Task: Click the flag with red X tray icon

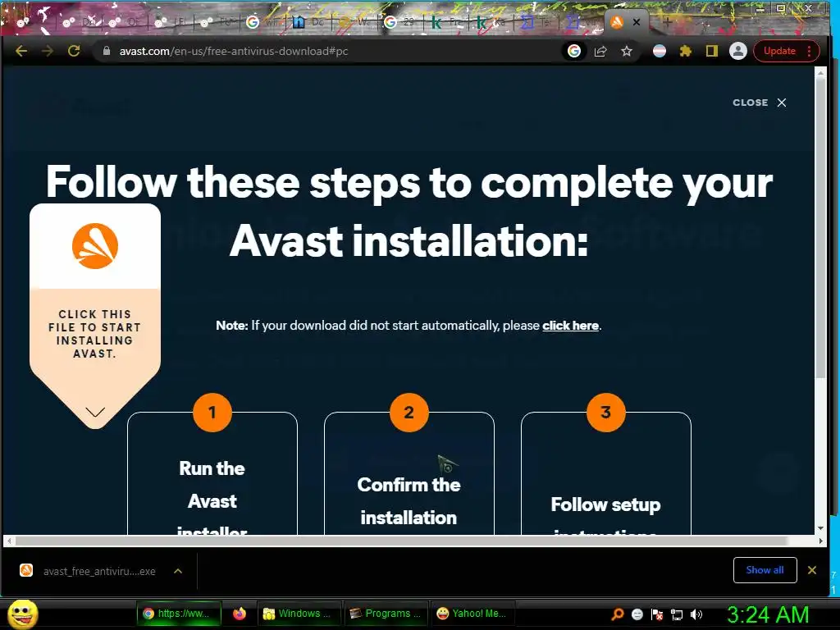Action: pyautogui.click(x=657, y=614)
